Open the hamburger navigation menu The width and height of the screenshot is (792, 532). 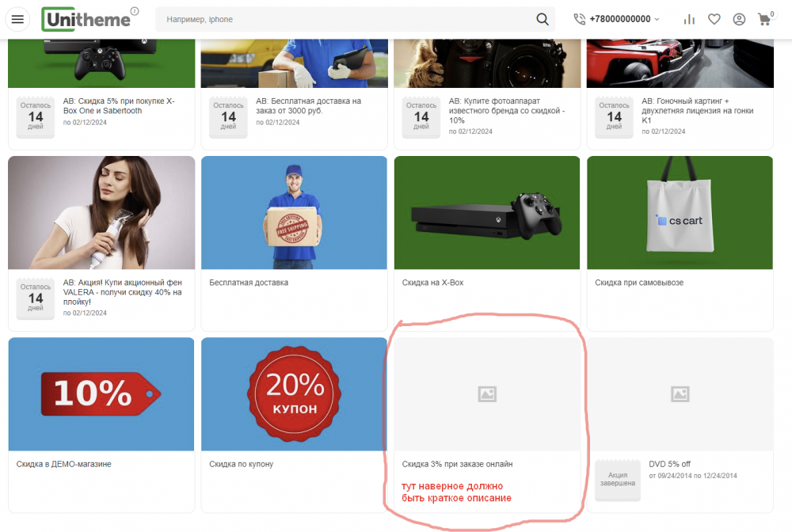click(x=17, y=19)
